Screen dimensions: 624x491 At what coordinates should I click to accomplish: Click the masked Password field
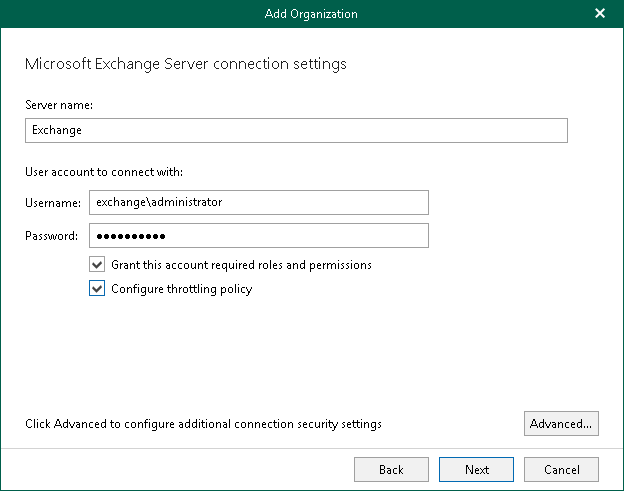pos(258,235)
